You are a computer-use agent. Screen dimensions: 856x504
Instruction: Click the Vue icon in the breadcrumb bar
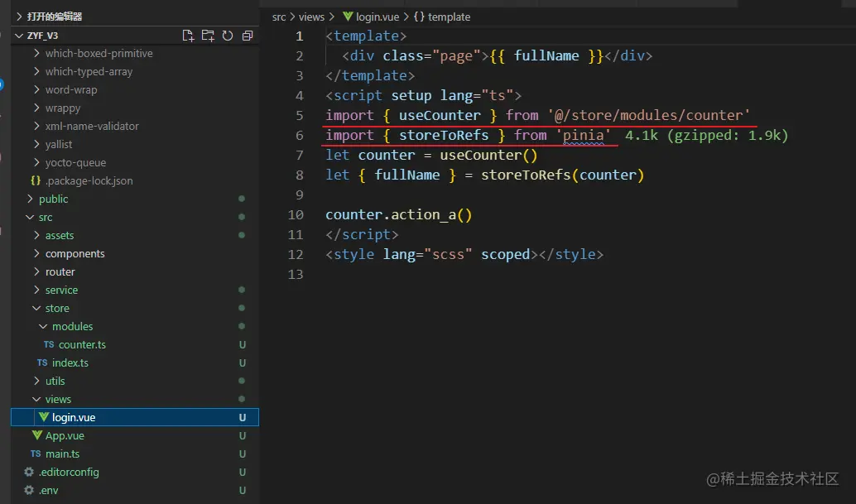(348, 17)
